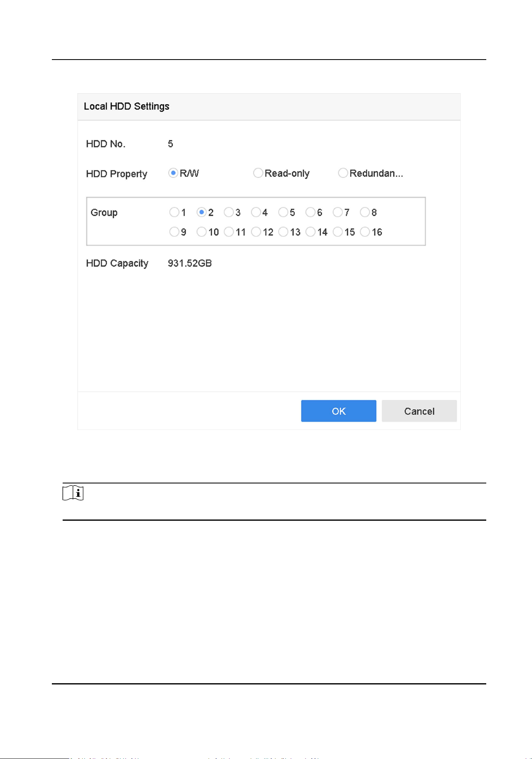Select group 16 radio button

365,232
